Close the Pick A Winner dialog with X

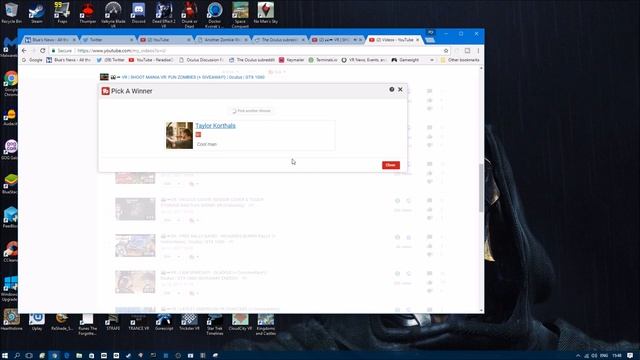(400, 89)
